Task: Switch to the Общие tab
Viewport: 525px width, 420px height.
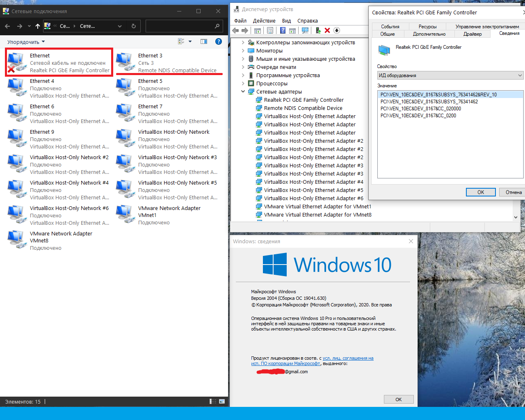Action: tap(388, 34)
